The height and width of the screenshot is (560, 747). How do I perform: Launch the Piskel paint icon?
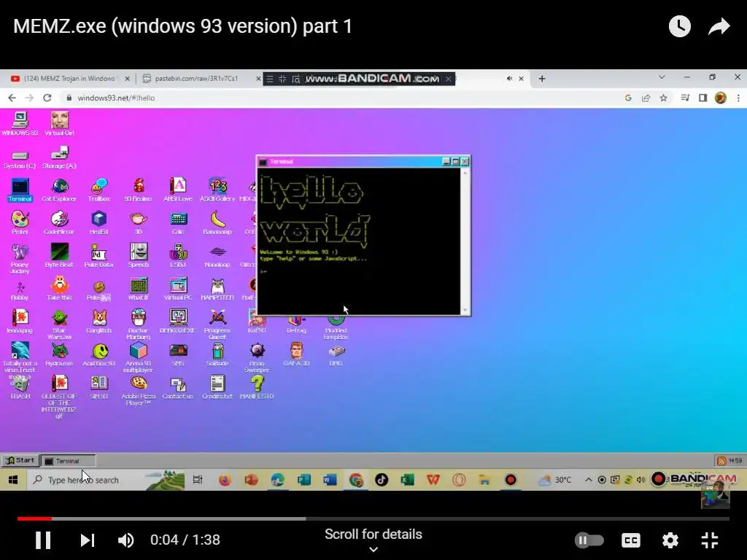point(20,222)
